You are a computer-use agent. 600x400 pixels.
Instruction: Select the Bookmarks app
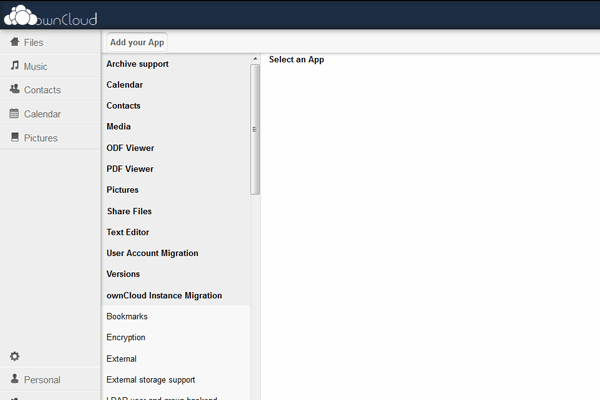[126, 316]
